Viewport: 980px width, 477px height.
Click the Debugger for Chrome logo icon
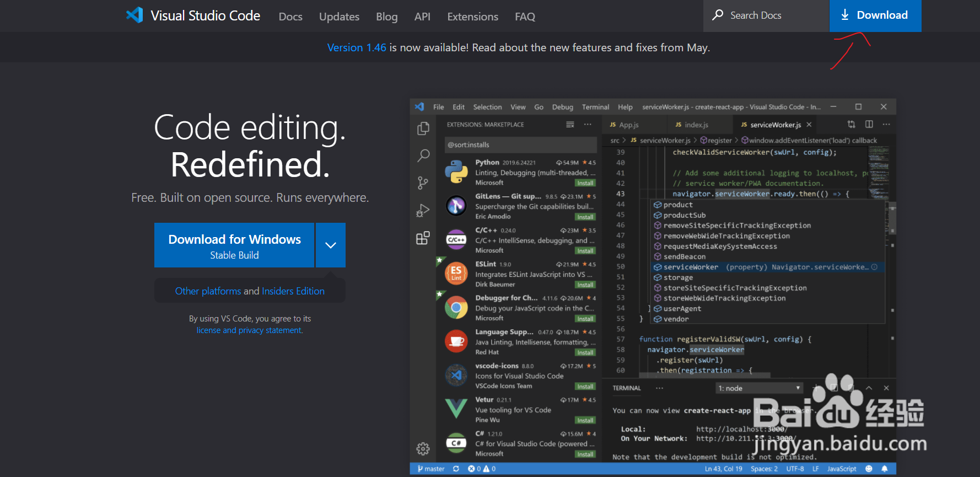[x=456, y=308]
